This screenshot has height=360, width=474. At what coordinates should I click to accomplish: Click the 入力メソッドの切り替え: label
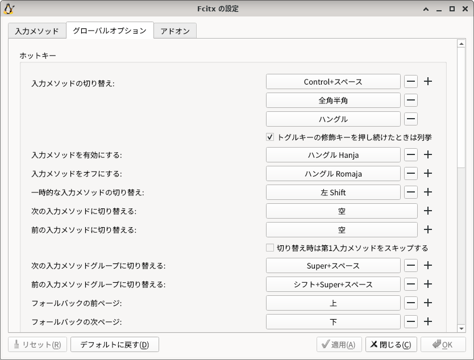tap(73, 83)
